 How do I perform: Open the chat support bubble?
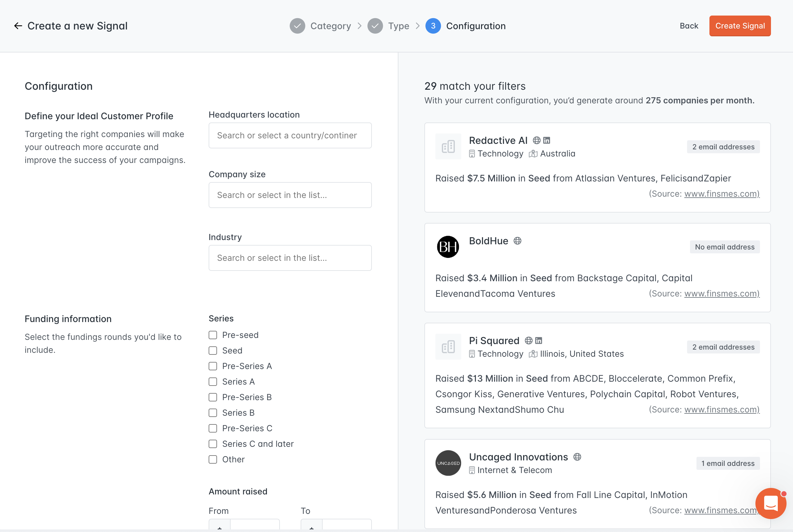point(771,503)
